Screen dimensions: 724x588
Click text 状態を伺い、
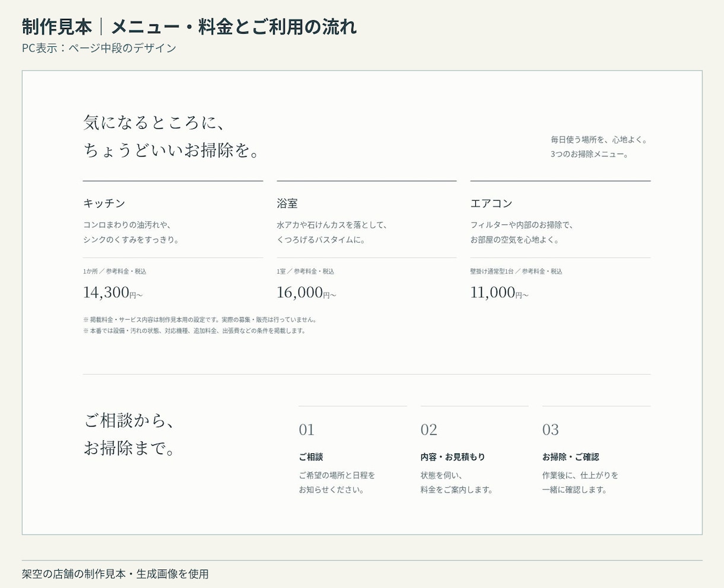[x=442, y=475]
